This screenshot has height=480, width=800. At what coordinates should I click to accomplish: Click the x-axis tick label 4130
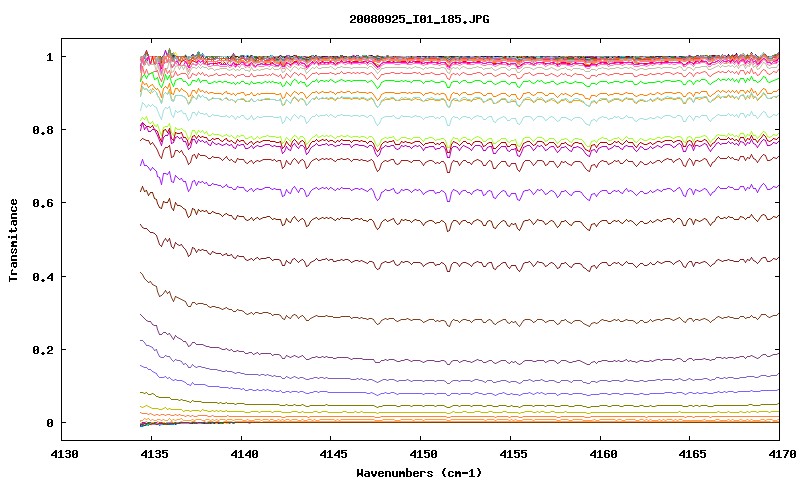point(65,453)
